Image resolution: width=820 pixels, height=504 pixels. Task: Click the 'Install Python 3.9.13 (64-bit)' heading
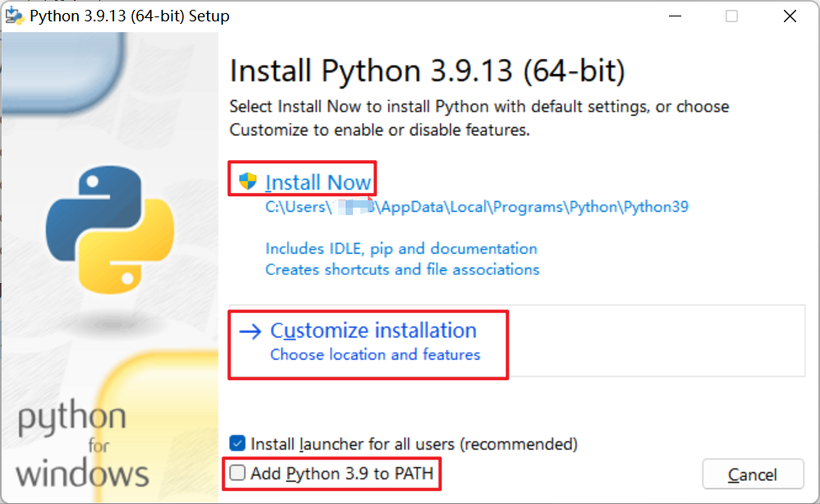427,71
